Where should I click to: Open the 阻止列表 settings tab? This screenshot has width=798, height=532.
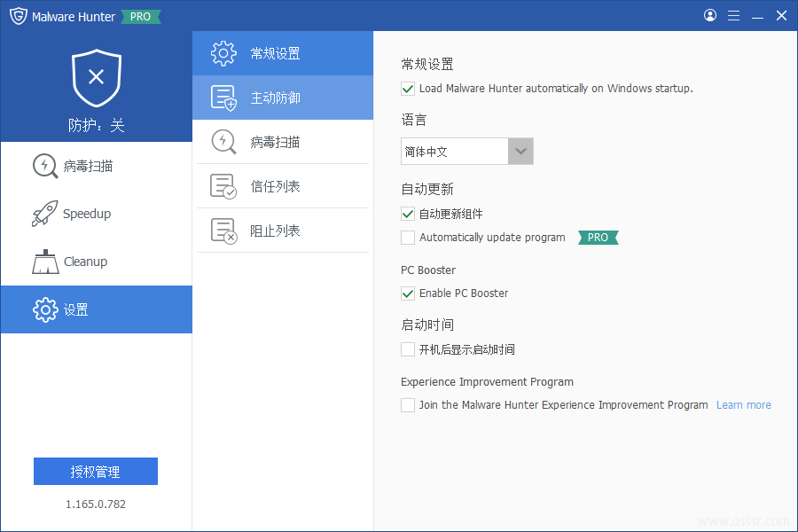tap(283, 231)
